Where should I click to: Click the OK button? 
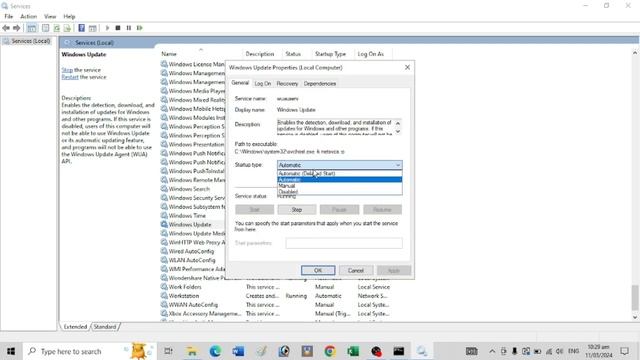(318, 270)
